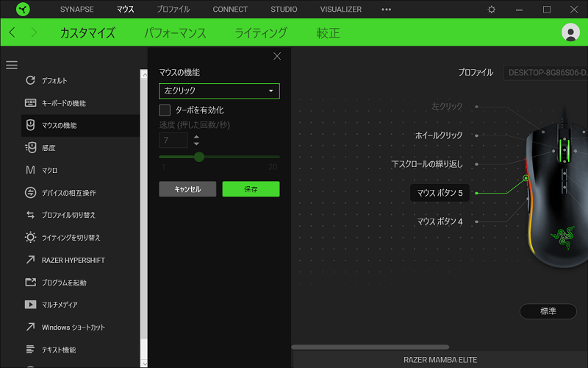Click the horizontal scrollbar below mouse view
The width and height of the screenshot is (588, 368).
click(370, 347)
